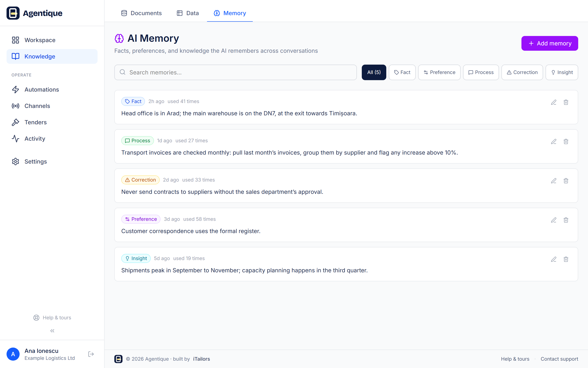Switch to the Data tab
Viewport: 588px width, 368px height.
pos(188,13)
